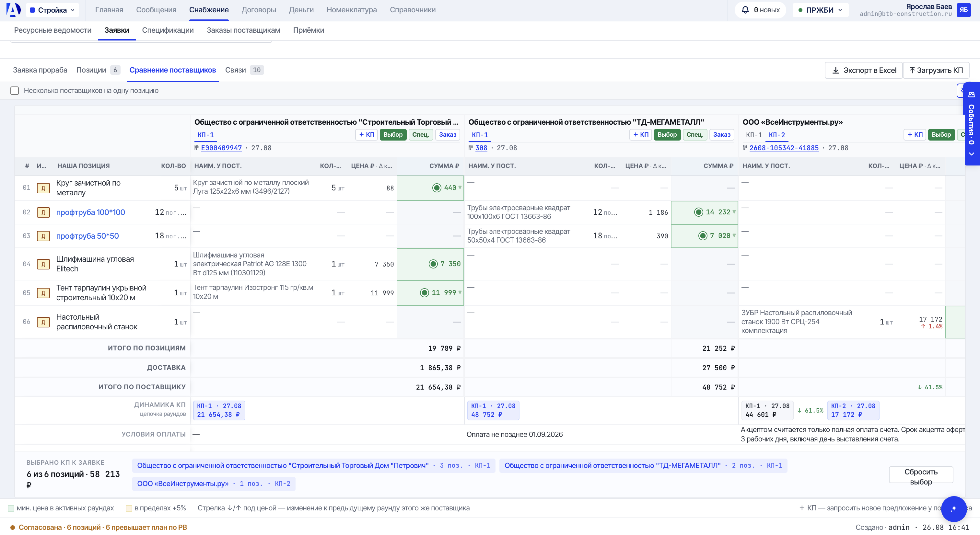The height and width of the screenshot is (535, 980).
Task: Select the 7 020 sum radio
Action: pyautogui.click(x=702, y=236)
